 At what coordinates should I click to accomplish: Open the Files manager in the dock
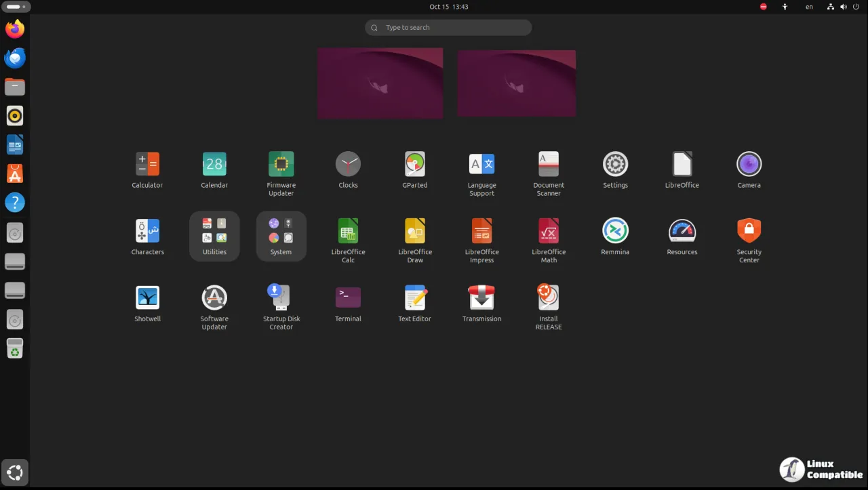[15, 87]
